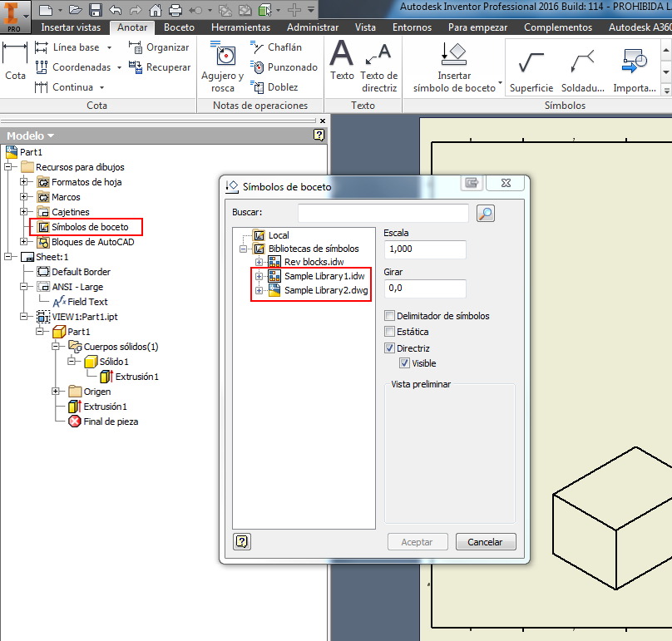
Task: Expand Formatos de hoja node
Action: (24, 182)
